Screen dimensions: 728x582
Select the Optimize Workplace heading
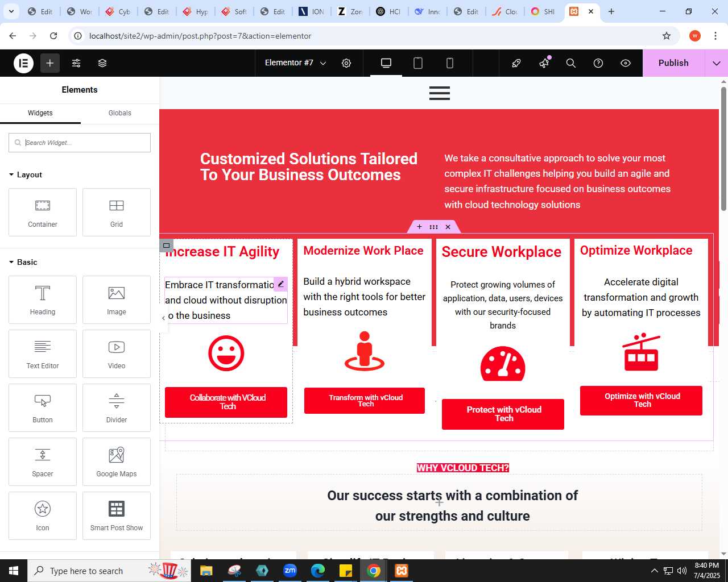[x=636, y=251]
